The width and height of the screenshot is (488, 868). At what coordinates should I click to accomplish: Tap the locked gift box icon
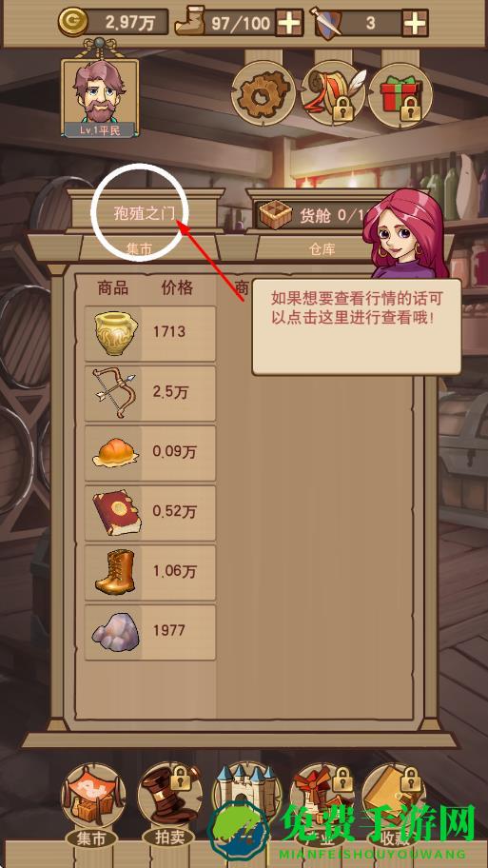click(x=400, y=94)
